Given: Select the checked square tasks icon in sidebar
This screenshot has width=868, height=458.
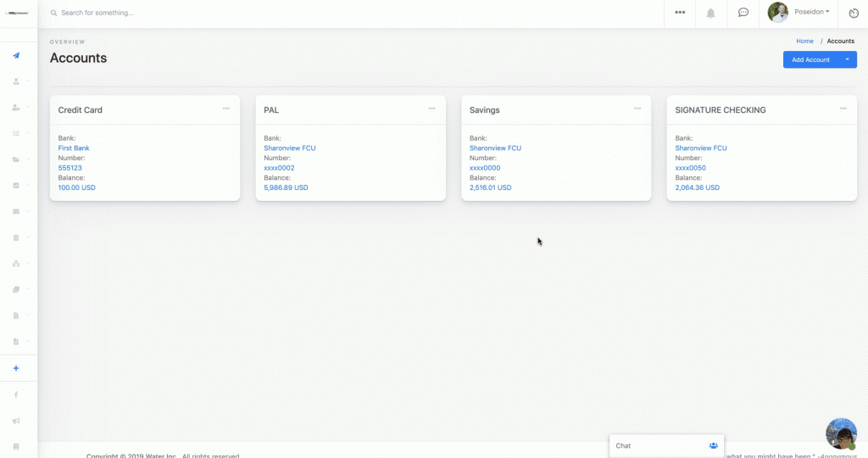Looking at the screenshot, I should 16,186.
